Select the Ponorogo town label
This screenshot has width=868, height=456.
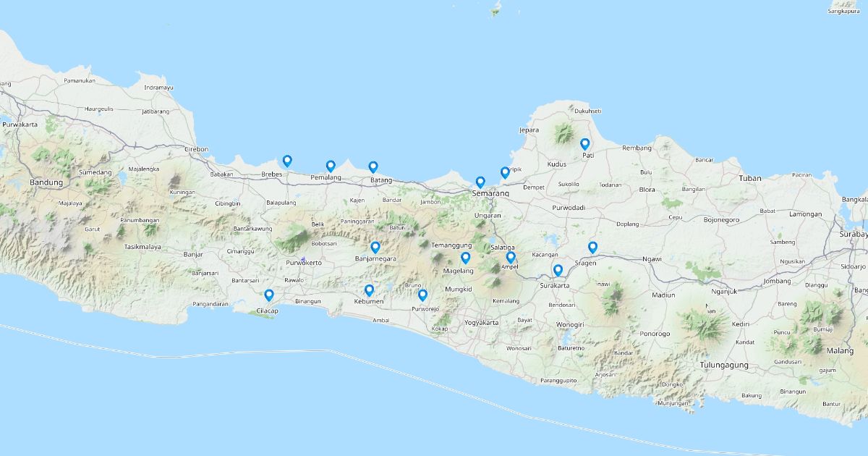655,334
